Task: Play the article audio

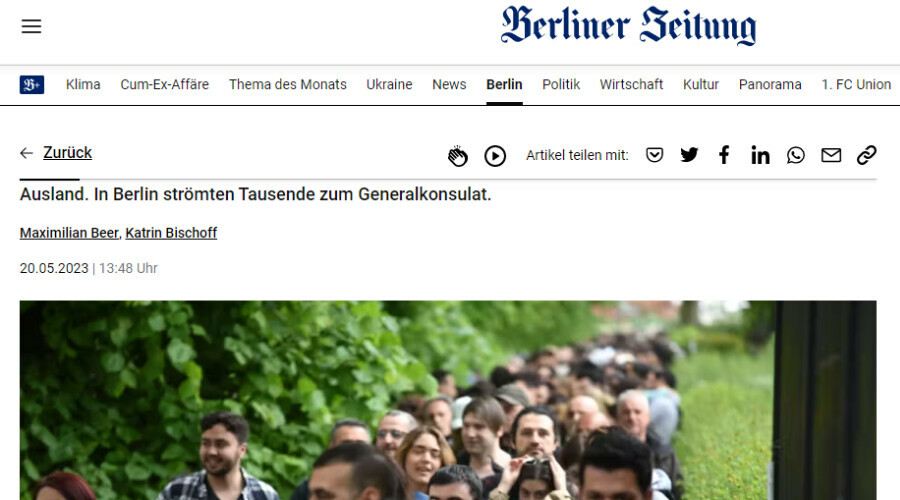Action: [x=495, y=156]
